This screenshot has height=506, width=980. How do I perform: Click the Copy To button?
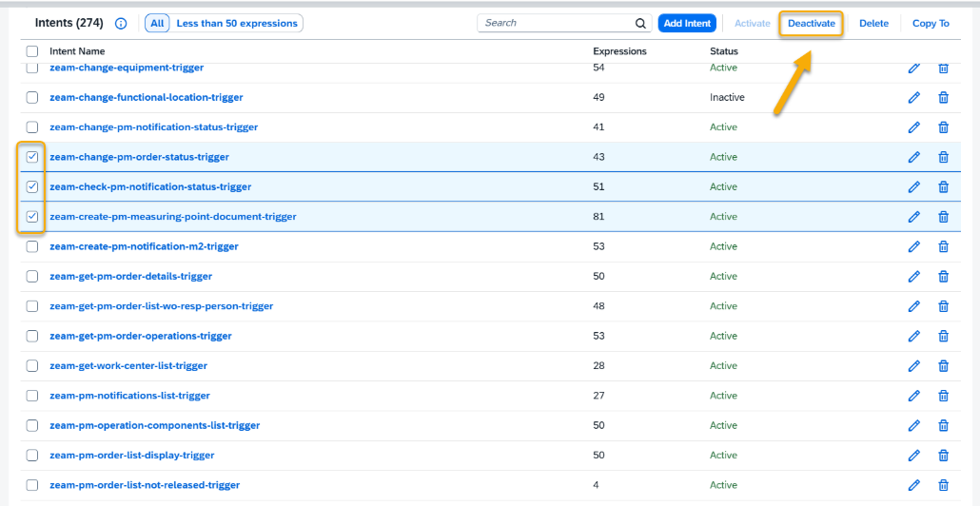[x=931, y=24]
